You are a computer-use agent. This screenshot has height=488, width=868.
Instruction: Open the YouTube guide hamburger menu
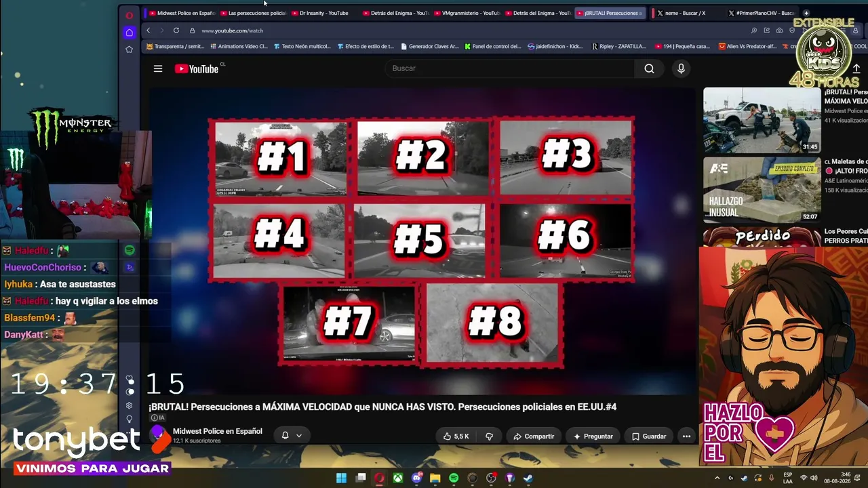pyautogui.click(x=158, y=68)
